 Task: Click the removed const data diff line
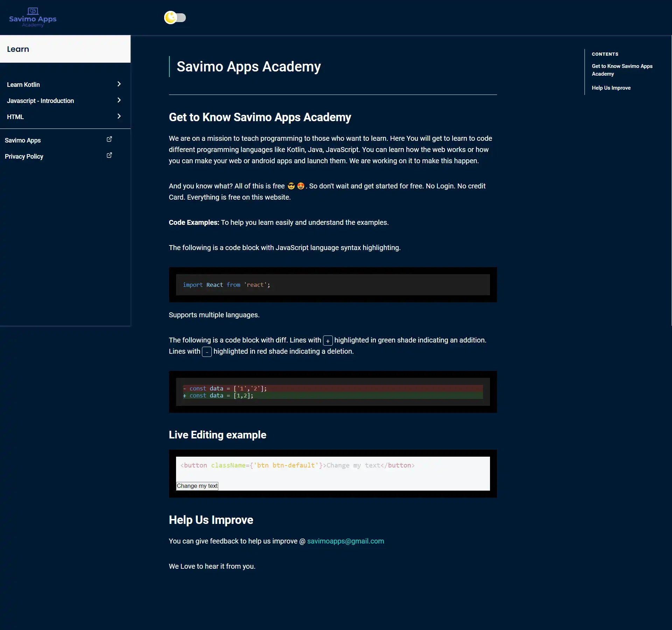pos(333,388)
